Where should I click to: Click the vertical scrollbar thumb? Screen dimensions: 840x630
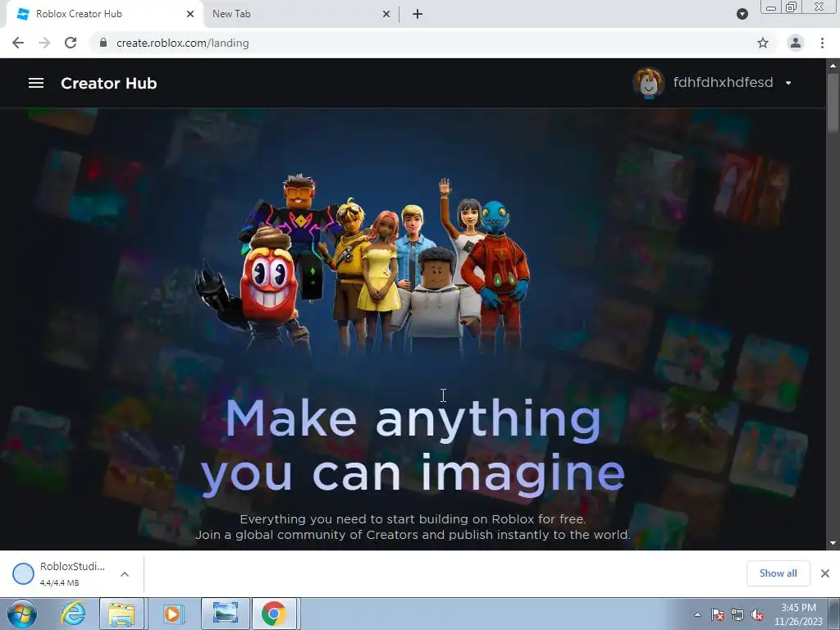[833, 102]
